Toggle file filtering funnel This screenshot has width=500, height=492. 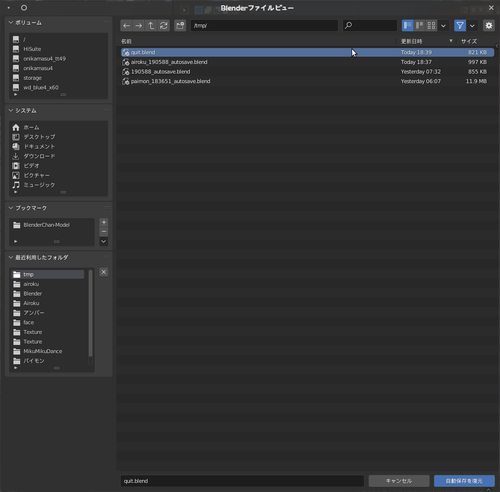(x=460, y=25)
